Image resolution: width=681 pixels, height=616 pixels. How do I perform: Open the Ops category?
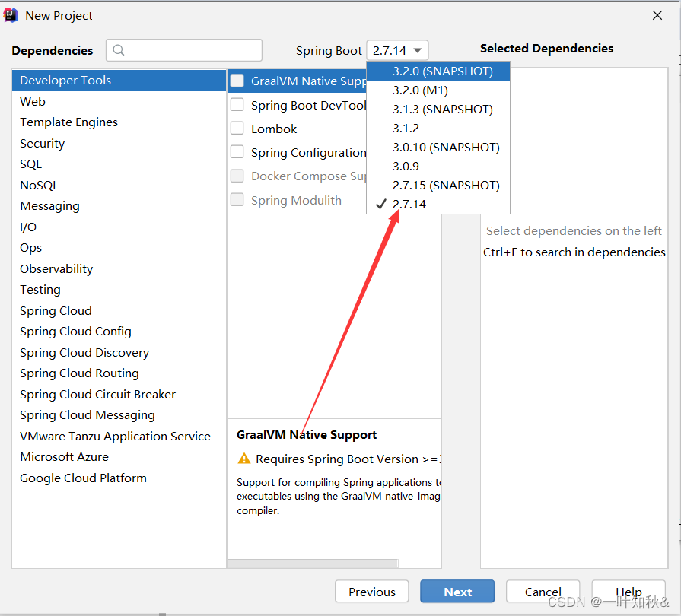click(119, 248)
